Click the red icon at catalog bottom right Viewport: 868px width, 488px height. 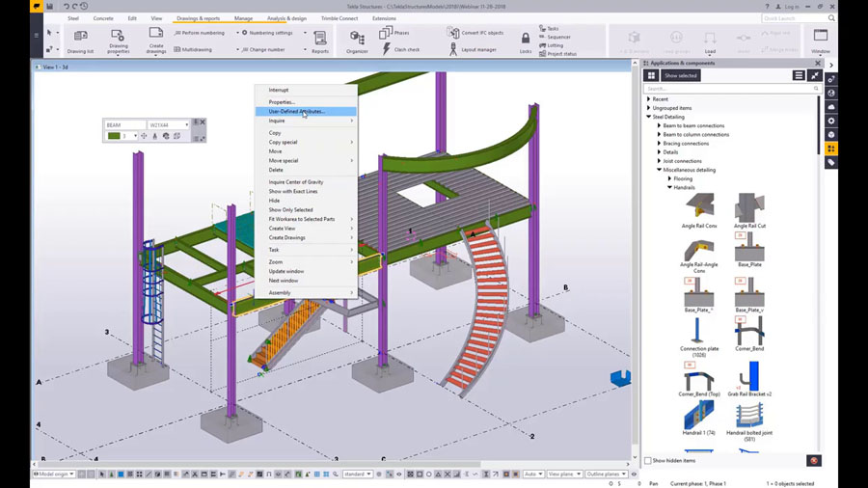(814, 460)
